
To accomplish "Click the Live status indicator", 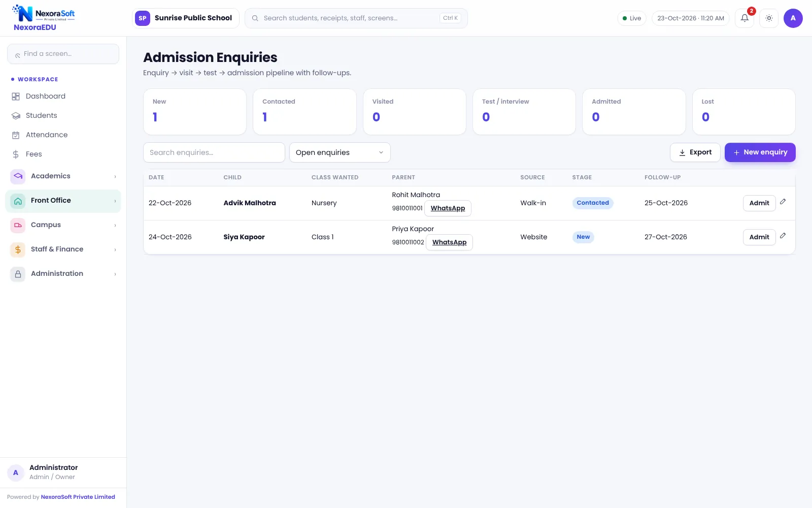I will click(x=632, y=18).
